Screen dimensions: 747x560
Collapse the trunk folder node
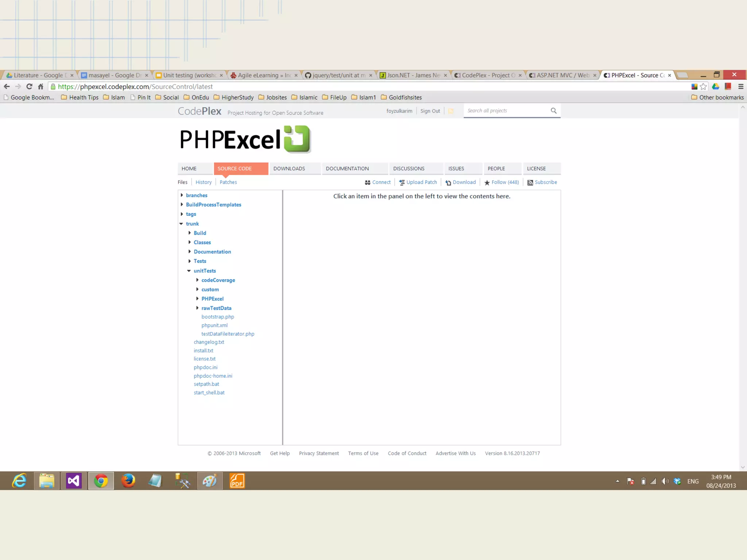click(181, 223)
